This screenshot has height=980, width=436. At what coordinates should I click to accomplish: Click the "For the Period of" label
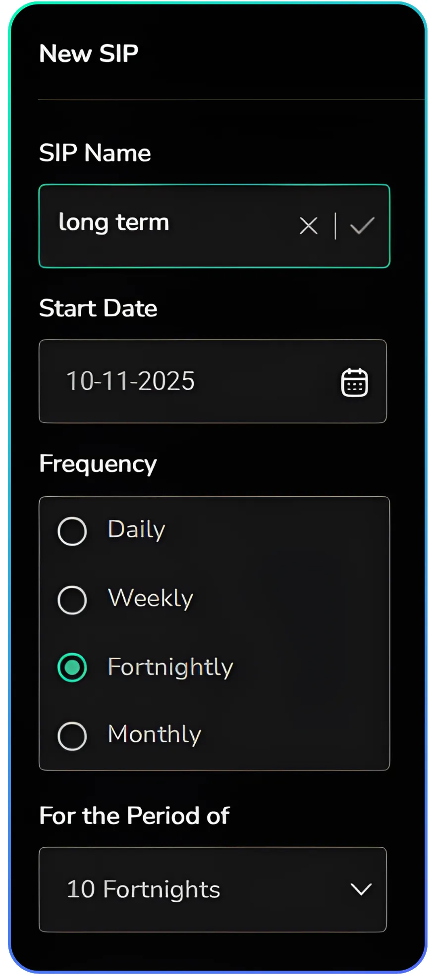pyautogui.click(x=134, y=816)
